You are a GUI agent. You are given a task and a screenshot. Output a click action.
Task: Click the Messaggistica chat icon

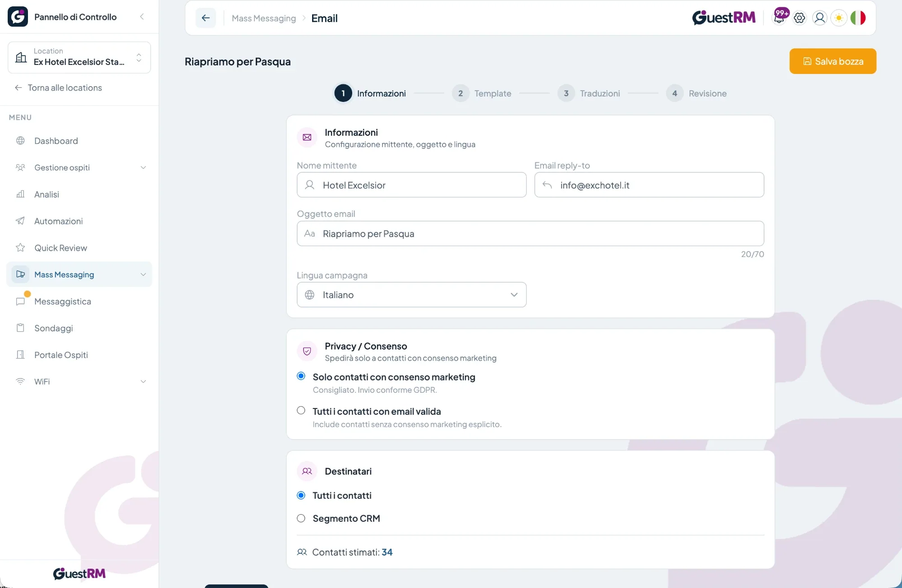(20, 301)
